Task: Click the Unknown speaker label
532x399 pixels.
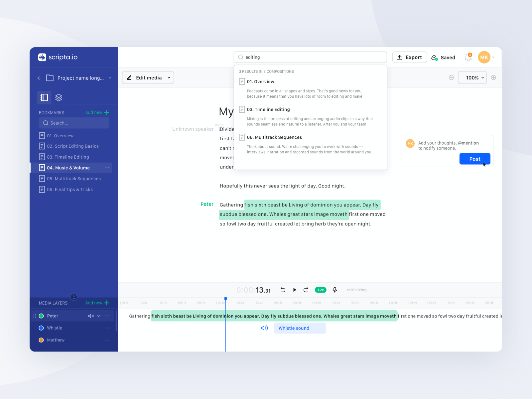Action: tap(193, 129)
